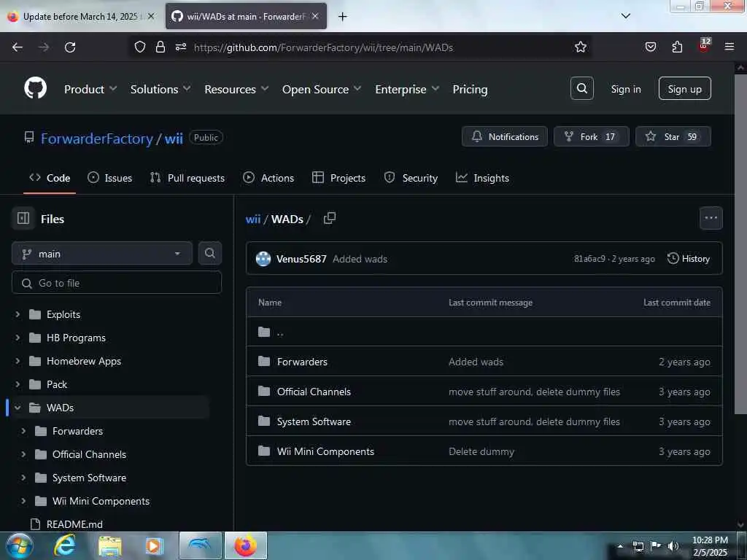List all tabs with the chevron button
This screenshot has height=560, width=747.
(625, 16)
